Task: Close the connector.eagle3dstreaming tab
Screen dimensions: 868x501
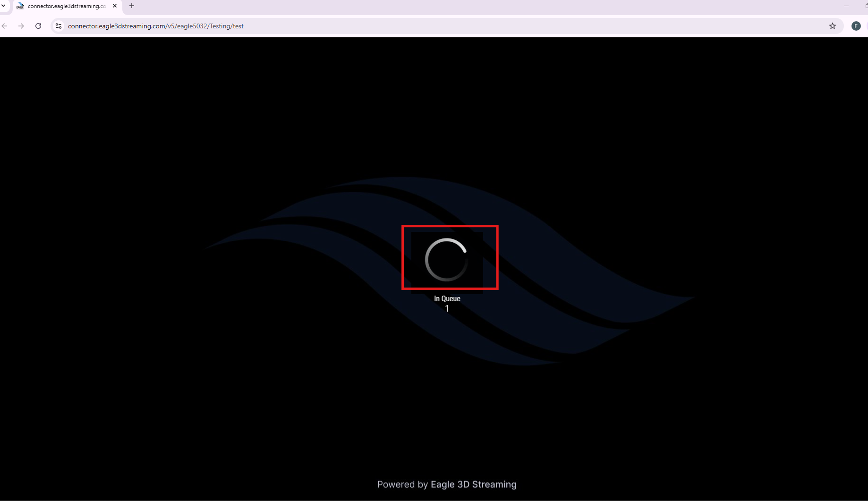Action: coord(115,6)
